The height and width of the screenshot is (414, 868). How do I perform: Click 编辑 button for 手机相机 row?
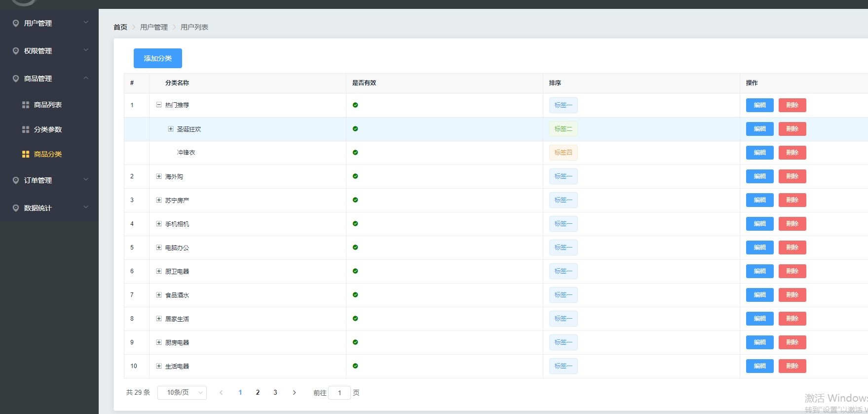(759, 224)
